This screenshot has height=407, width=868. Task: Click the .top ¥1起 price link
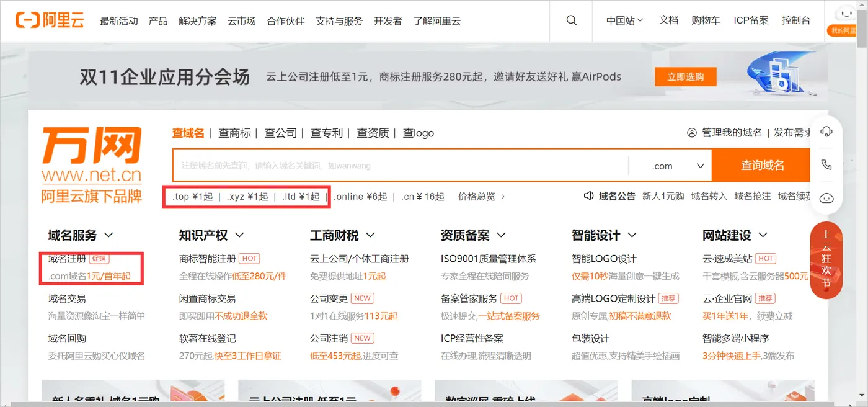(x=192, y=196)
